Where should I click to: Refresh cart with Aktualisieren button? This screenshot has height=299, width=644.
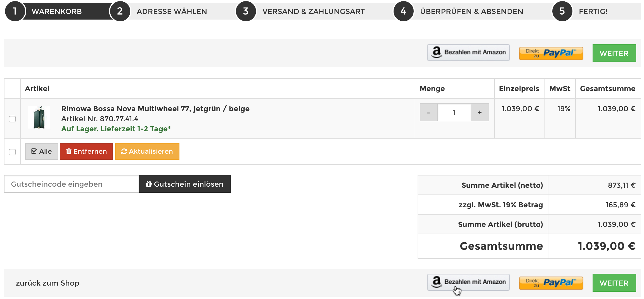147,151
